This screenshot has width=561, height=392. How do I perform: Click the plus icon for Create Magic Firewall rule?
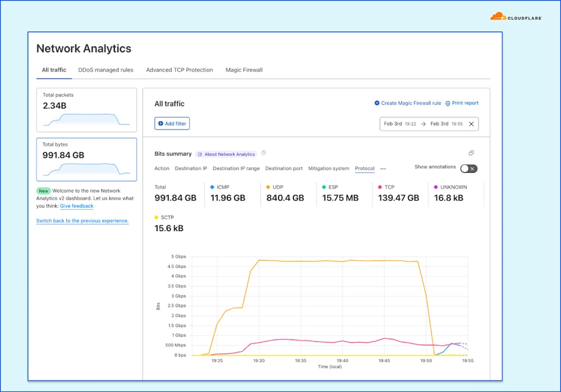[377, 103]
